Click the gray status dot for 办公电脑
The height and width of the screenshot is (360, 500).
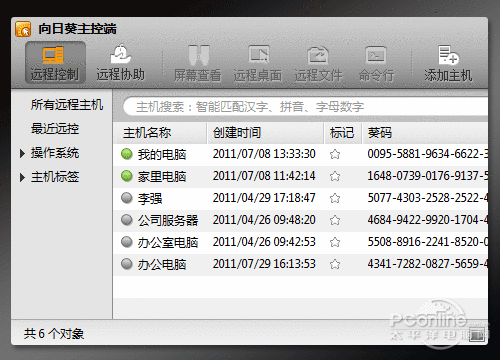[x=127, y=264]
